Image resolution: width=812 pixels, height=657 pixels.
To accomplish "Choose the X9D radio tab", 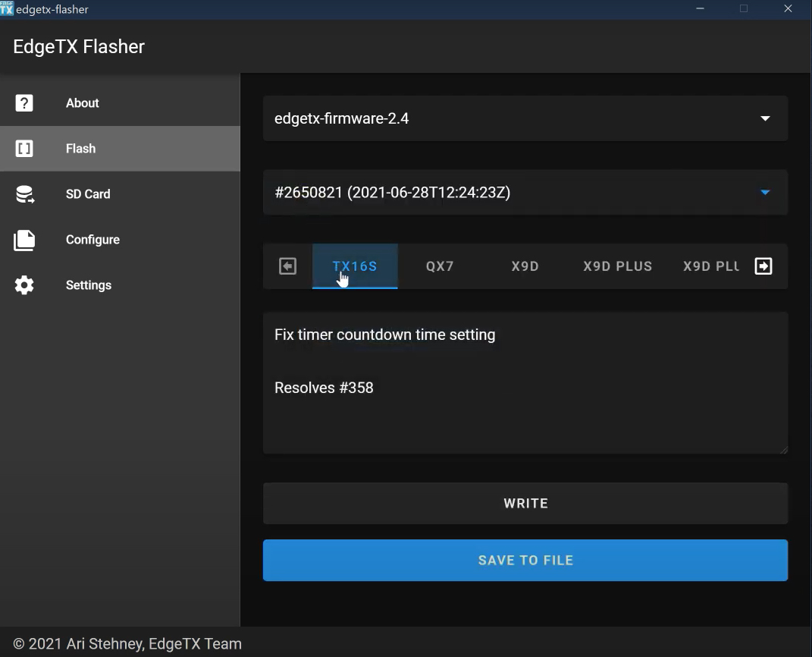I will pyautogui.click(x=525, y=266).
